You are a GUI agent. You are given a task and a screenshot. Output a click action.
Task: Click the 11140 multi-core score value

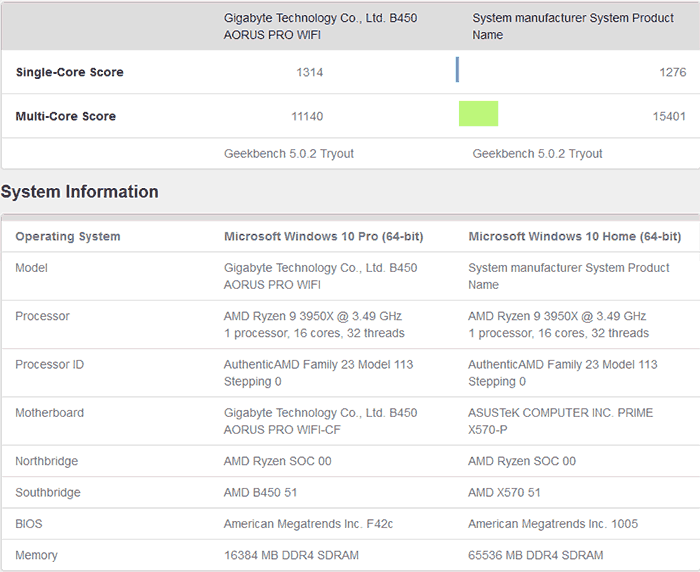[306, 116]
